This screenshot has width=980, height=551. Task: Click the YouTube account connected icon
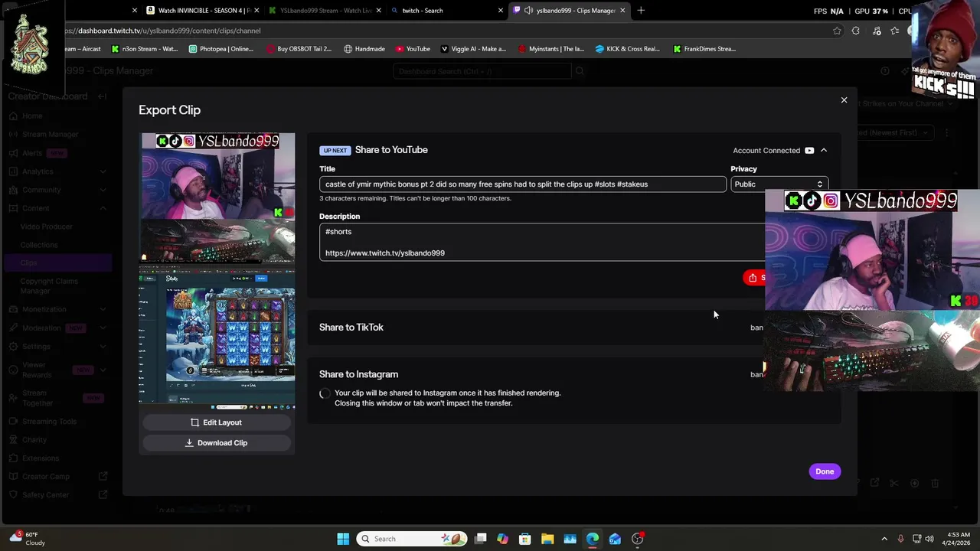809,151
